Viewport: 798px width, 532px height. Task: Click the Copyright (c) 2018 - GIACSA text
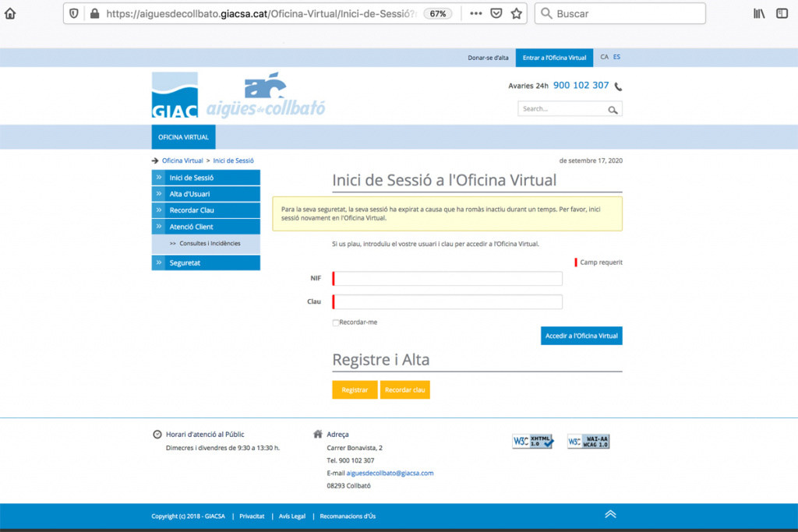tap(188, 516)
